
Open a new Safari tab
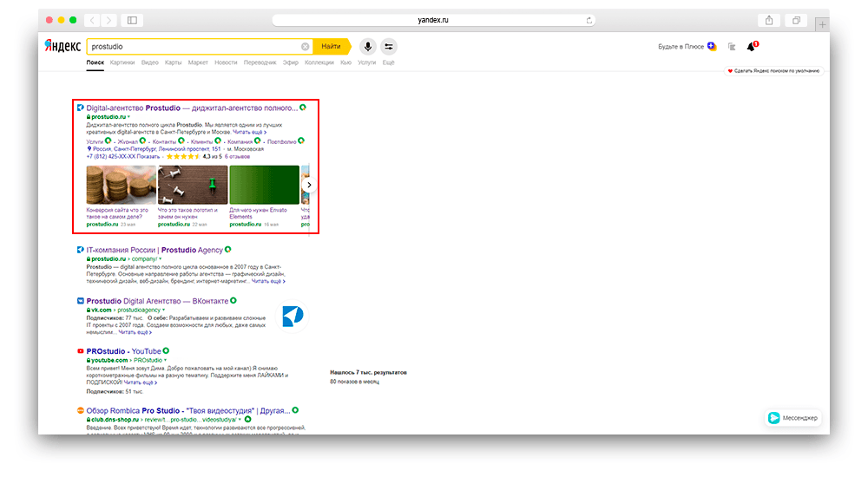click(x=823, y=24)
